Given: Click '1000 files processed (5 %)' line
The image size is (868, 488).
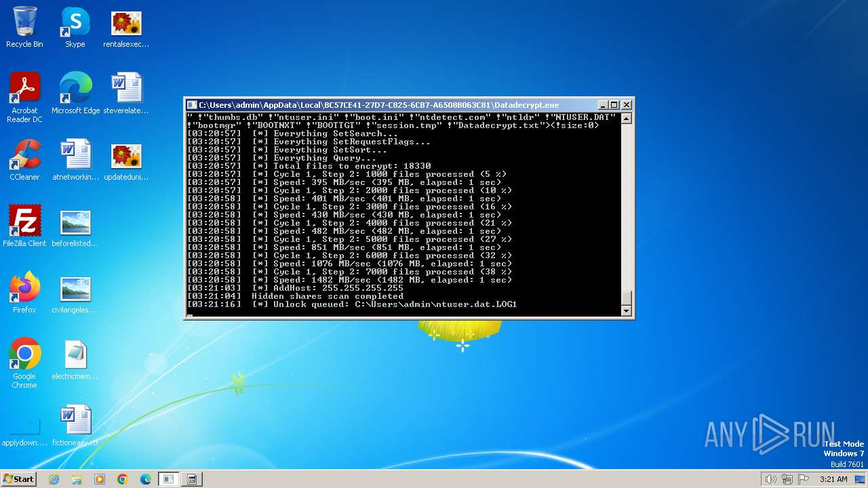Looking at the screenshot, I should coord(347,174).
